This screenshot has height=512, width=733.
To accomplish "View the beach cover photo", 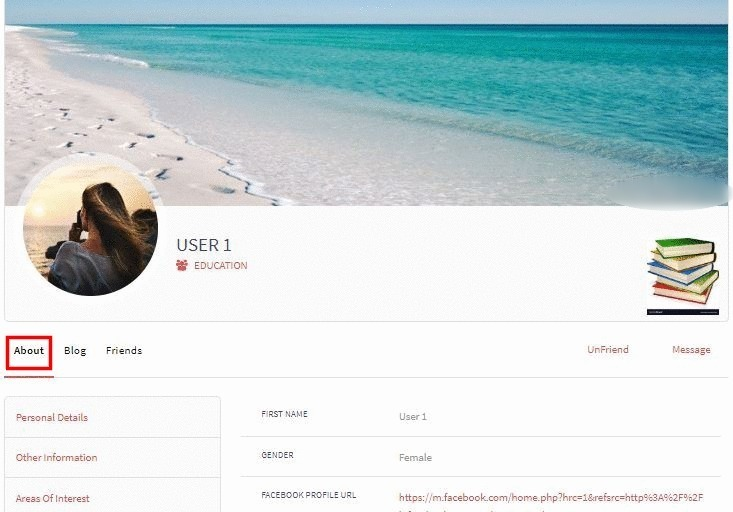I will (x=366, y=103).
